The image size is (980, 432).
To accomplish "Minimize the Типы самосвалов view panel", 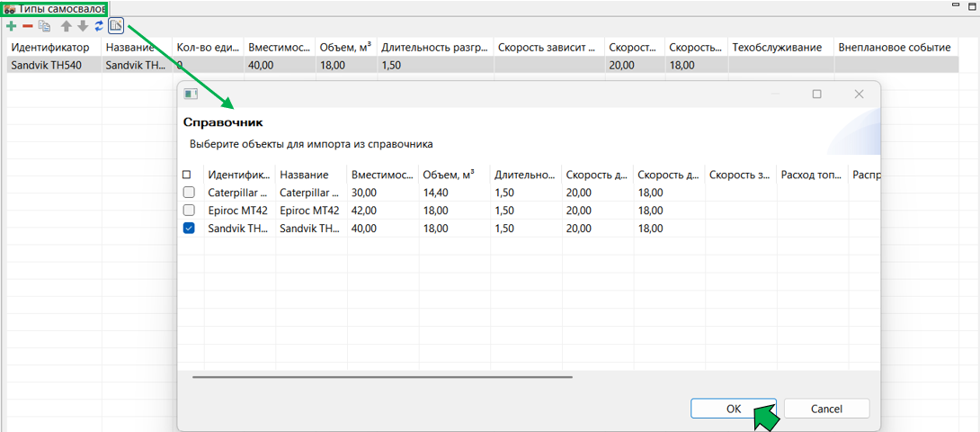I will click(x=957, y=5).
